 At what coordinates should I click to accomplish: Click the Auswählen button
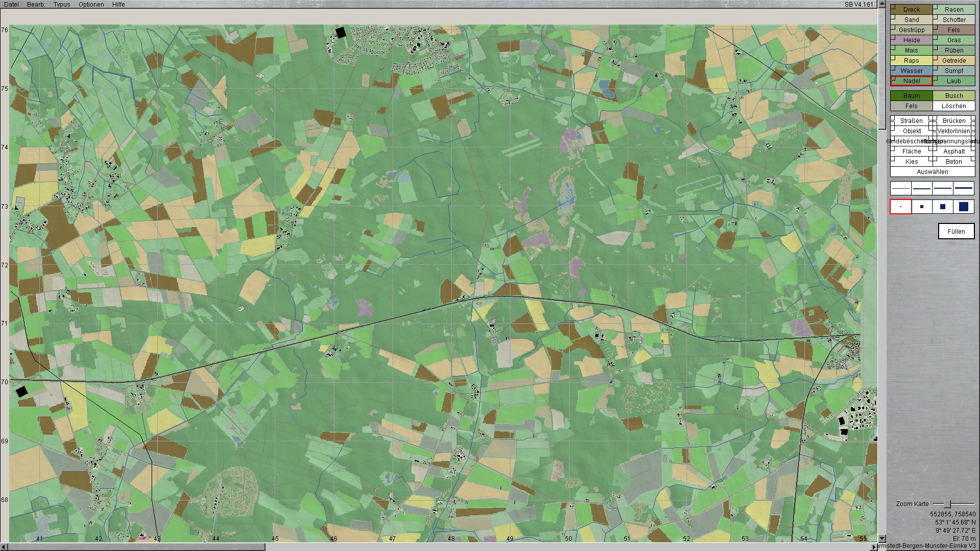(x=932, y=172)
